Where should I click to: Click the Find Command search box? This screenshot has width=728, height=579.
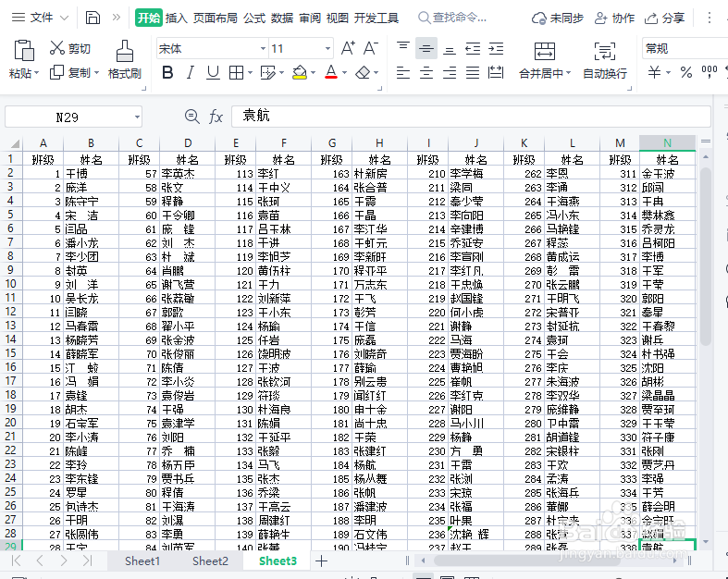coord(453,18)
